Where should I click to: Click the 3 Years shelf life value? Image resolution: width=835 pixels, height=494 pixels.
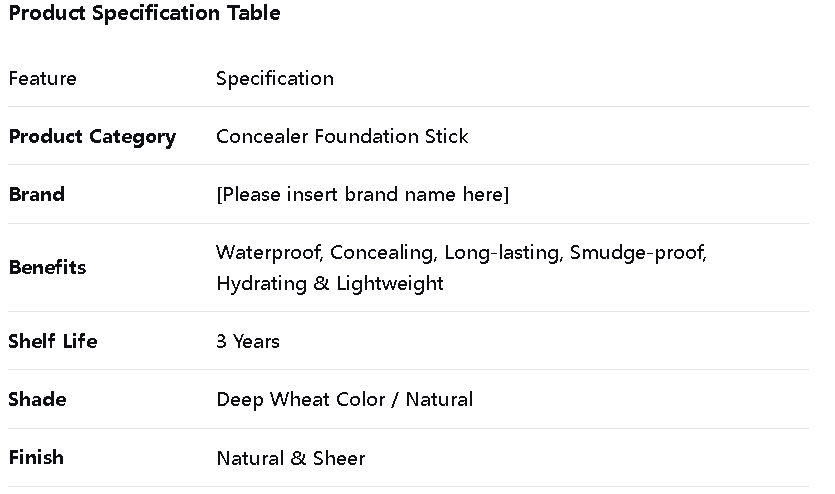click(x=248, y=341)
